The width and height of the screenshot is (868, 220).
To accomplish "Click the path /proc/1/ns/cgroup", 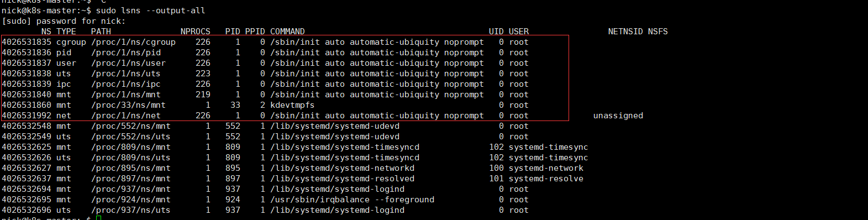I will [133, 42].
